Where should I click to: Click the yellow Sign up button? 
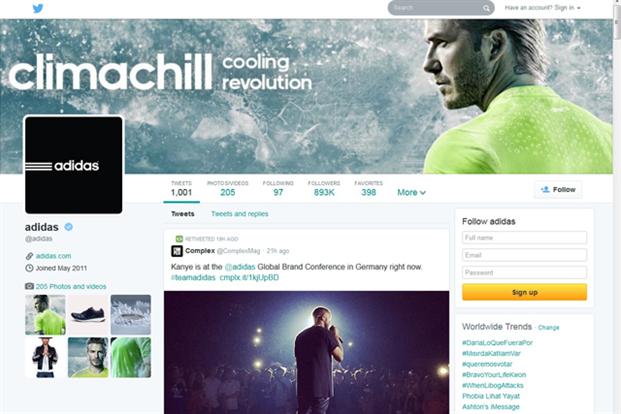pos(524,292)
